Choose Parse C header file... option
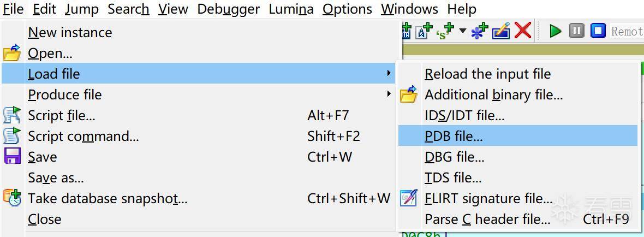The image size is (644, 237). pyautogui.click(x=487, y=219)
